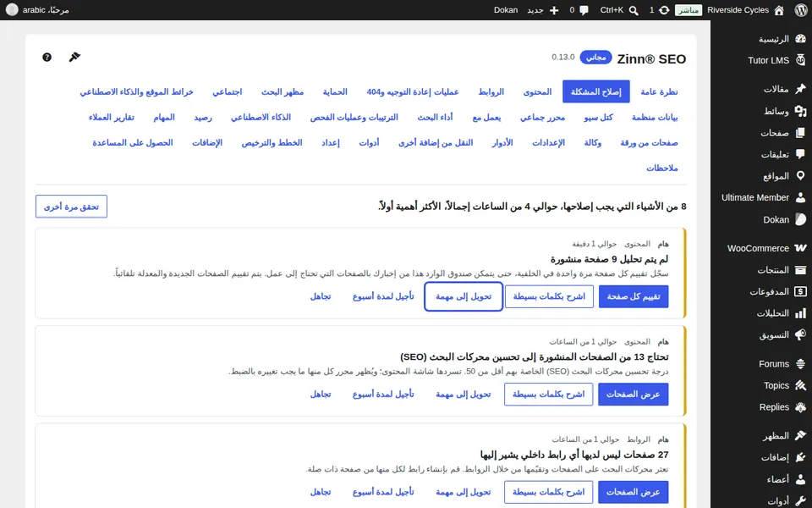
Task: Open the عمليات إعادة التوجيه و404 tab
Action: 413,91
